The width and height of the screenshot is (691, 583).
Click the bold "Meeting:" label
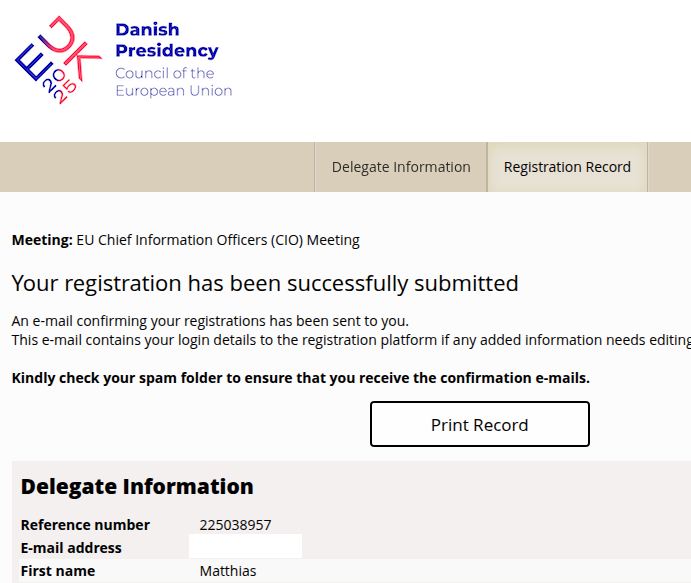click(42, 240)
